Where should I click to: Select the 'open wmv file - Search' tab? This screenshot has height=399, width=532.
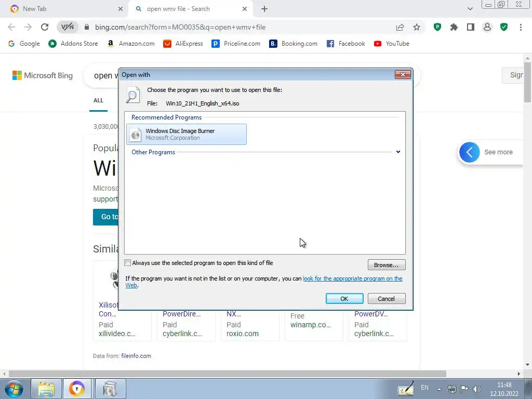point(191,9)
